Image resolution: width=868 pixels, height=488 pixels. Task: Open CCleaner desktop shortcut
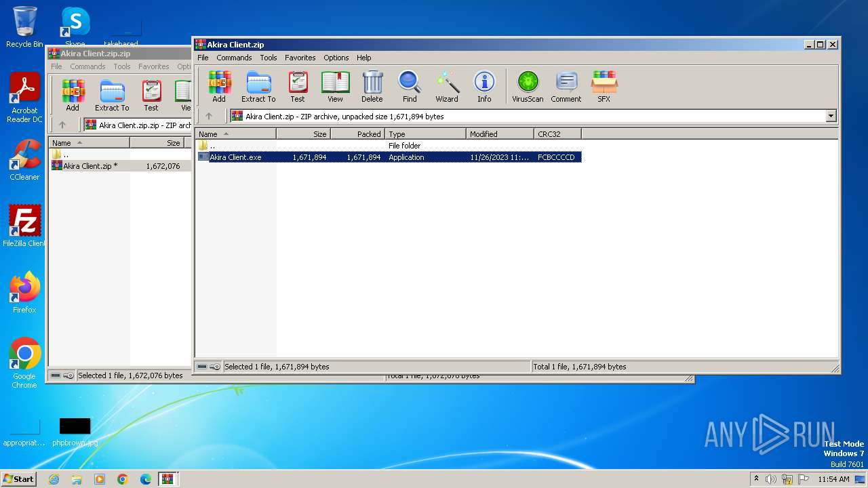24,160
